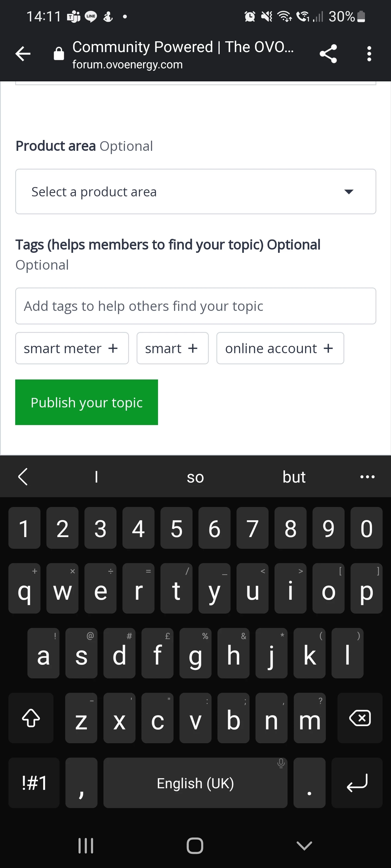The width and height of the screenshot is (391, 868).
Task: Open the Select a product area dropdown
Action: coord(196,192)
